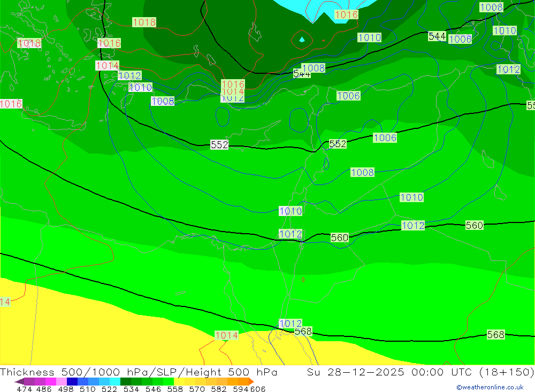This screenshot has height=392, width=535.
Task: Click the blue 1008 label in top-right corner
Action: click(x=491, y=7)
